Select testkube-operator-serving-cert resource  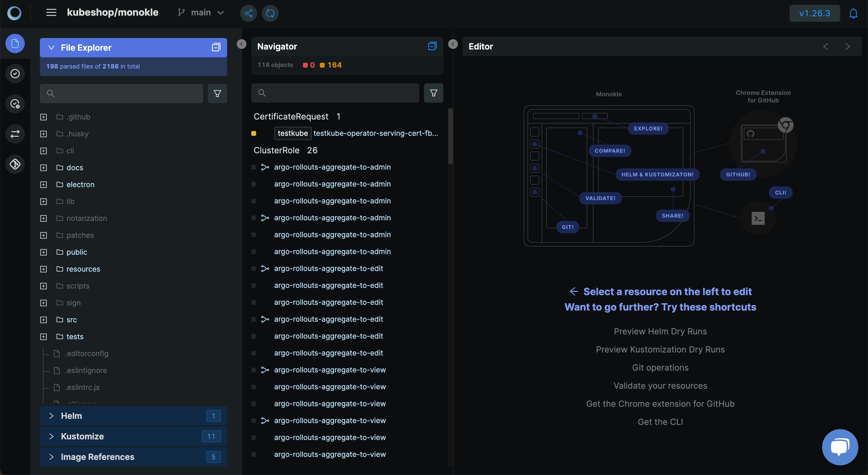(375, 133)
